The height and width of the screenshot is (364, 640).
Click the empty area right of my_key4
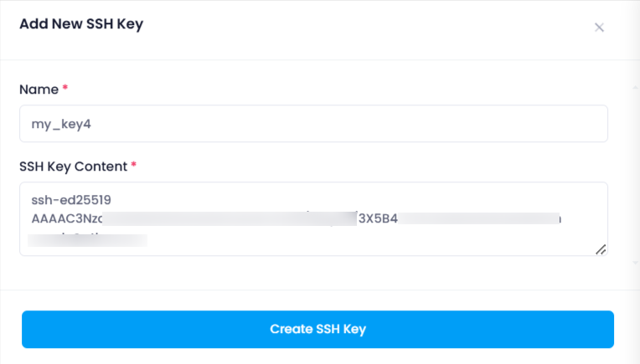coord(349,124)
